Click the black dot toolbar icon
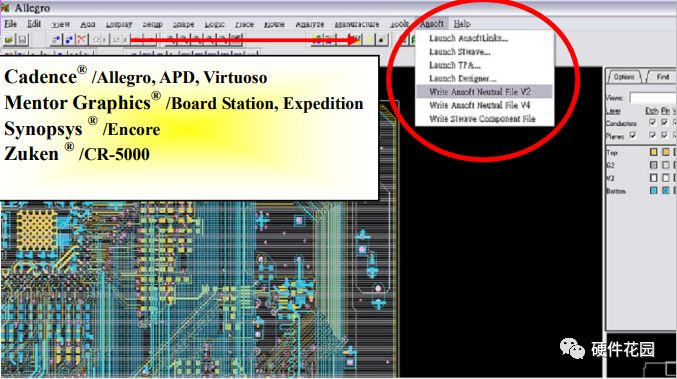Screen dimensions: 677x379 (382, 40)
